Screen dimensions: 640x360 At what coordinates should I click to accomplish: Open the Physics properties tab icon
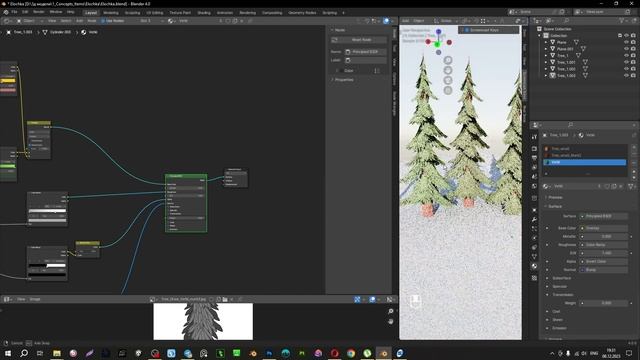tap(534, 238)
